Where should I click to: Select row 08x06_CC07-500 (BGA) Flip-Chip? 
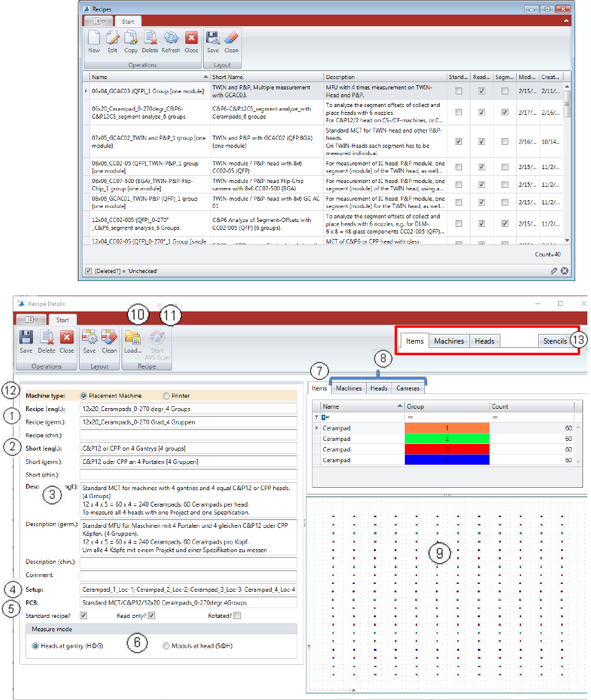click(323, 184)
